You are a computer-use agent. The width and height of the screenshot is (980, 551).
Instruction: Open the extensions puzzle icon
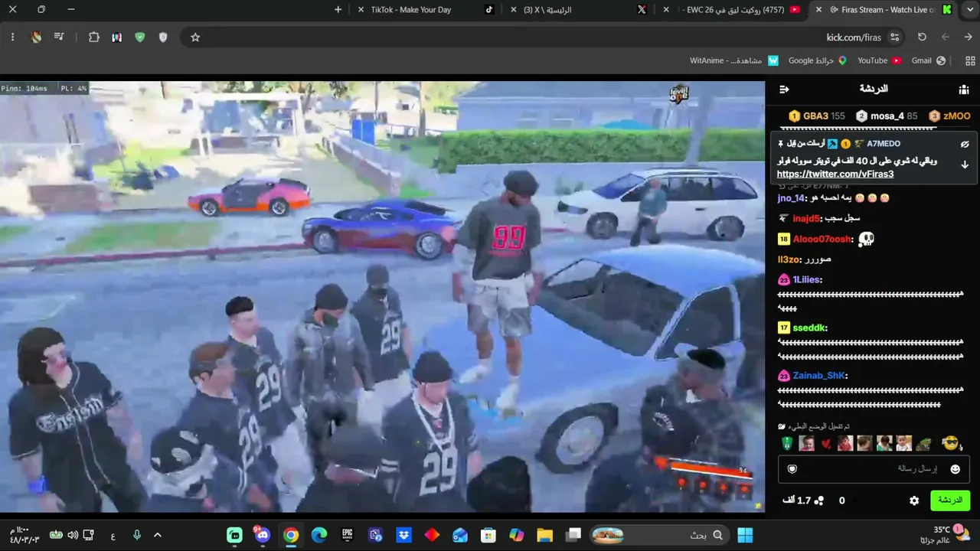pyautogui.click(x=94, y=37)
